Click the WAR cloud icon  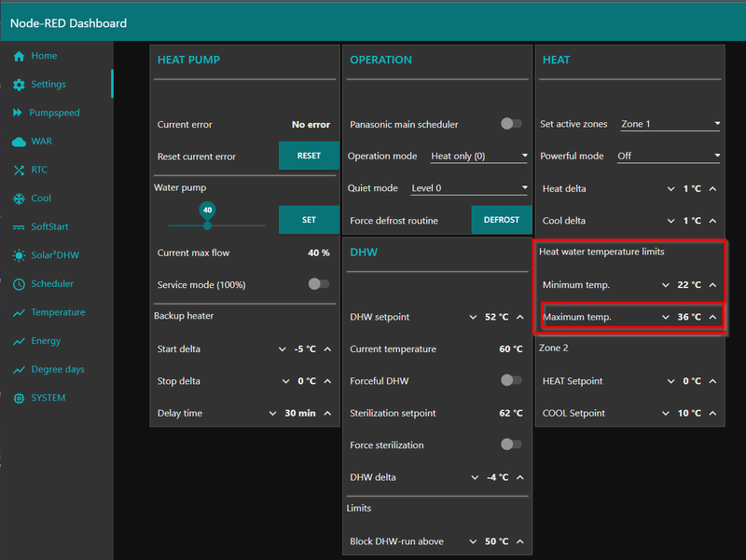(x=19, y=142)
